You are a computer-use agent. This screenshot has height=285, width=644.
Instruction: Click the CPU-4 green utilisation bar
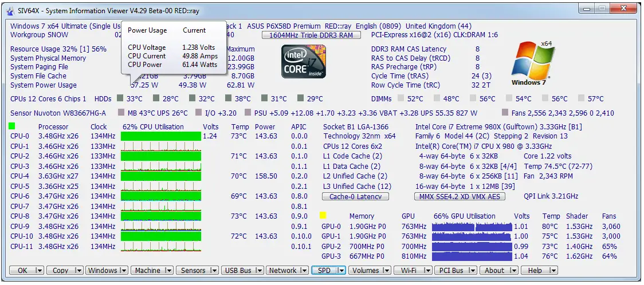pyautogui.click(x=161, y=176)
